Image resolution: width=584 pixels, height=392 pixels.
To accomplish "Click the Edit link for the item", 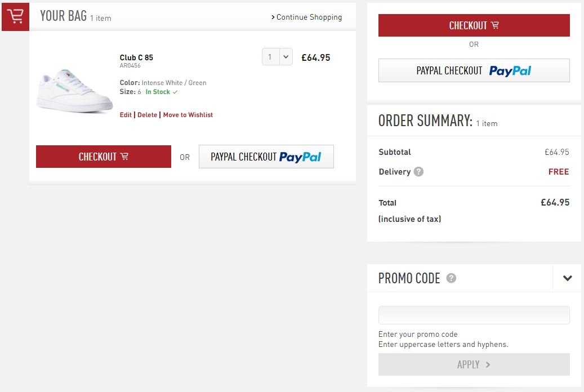I will 126,115.
